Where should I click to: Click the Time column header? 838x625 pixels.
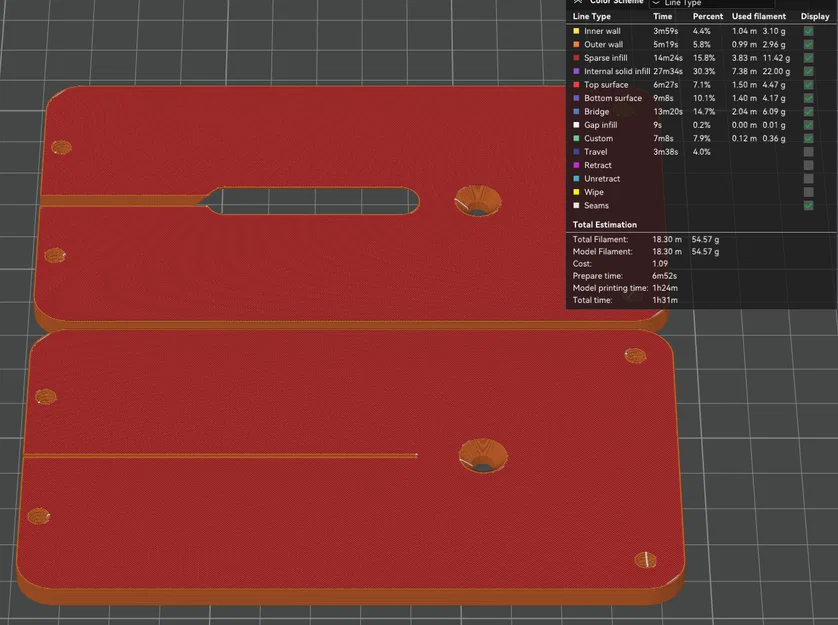coord(663,17)
